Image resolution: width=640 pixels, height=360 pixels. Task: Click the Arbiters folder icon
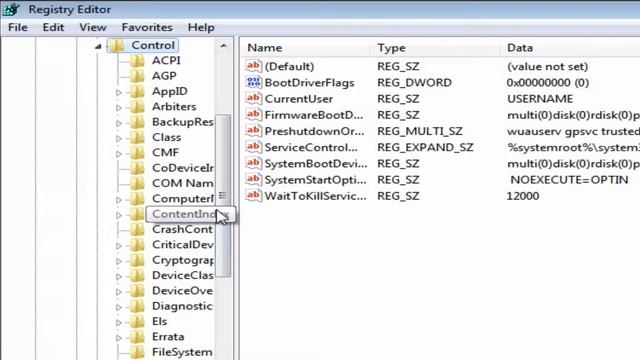pos(138,107)
